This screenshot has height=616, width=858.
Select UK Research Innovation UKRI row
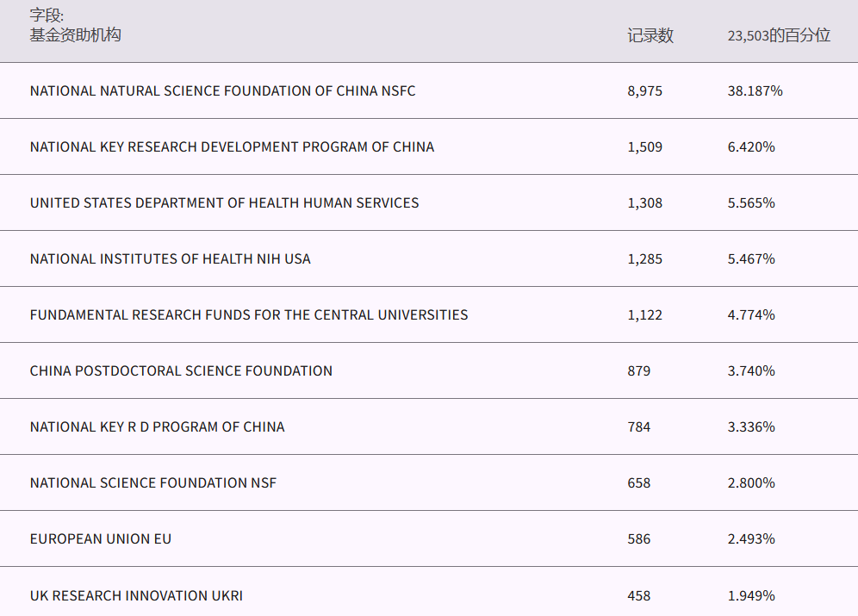(136, 595)
